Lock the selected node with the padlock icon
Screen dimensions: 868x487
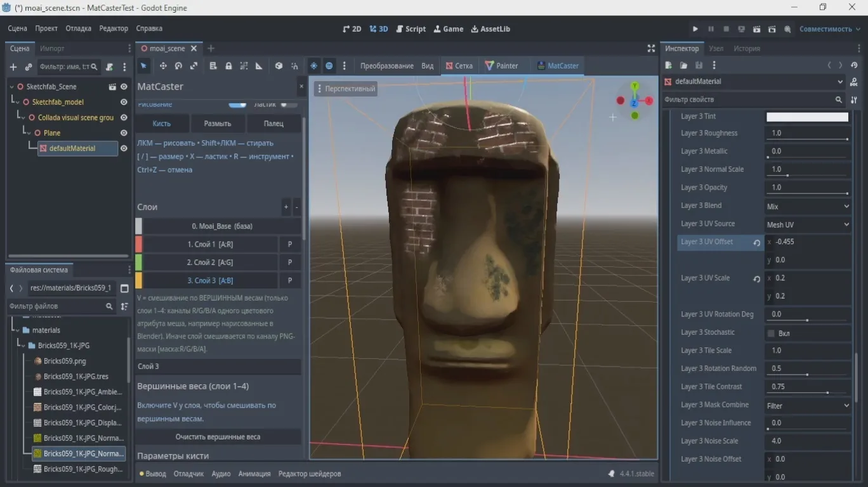pyautogui.click(x=228, y=66)
